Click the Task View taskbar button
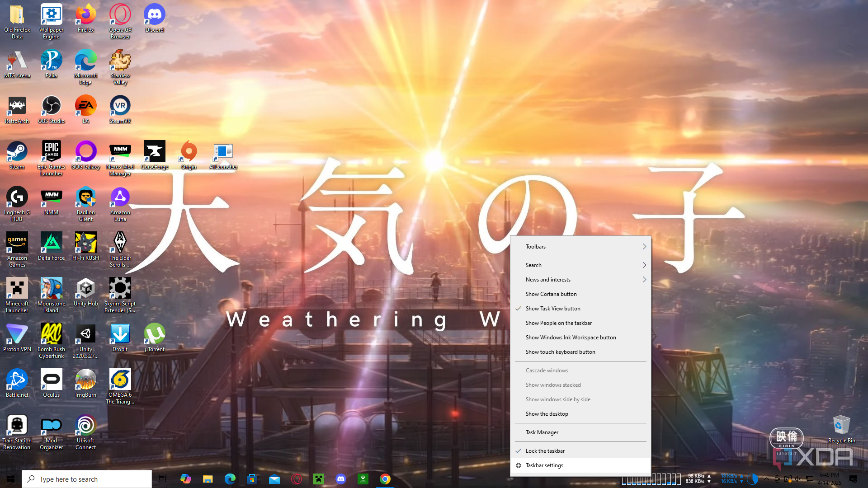The width and height of the screenshot is (868, 488). pyautogui.click(x=163, y=479)
